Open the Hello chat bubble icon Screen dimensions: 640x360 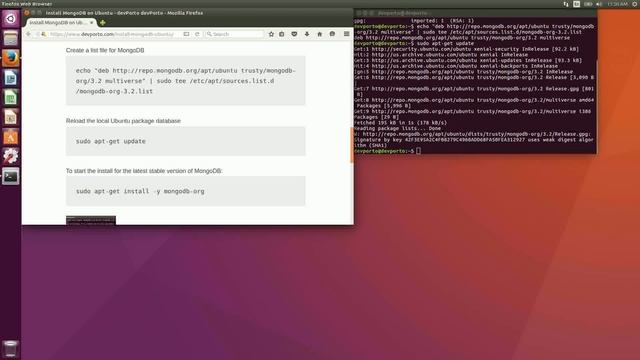[x=332, y=34]
